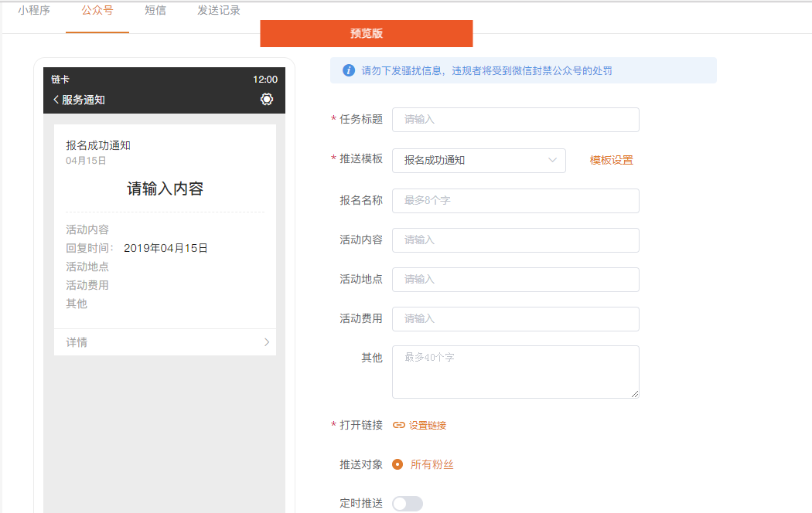Image resolution: width=812 pixels, height=513 pixels.
Task: Open the 推送模板 dropdown
Action: coord(479,160)
